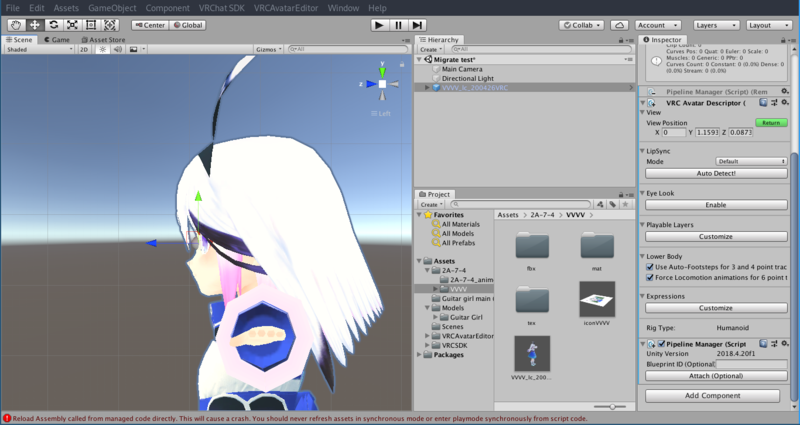
Task: Start Play mode
Action: point(379,25)
